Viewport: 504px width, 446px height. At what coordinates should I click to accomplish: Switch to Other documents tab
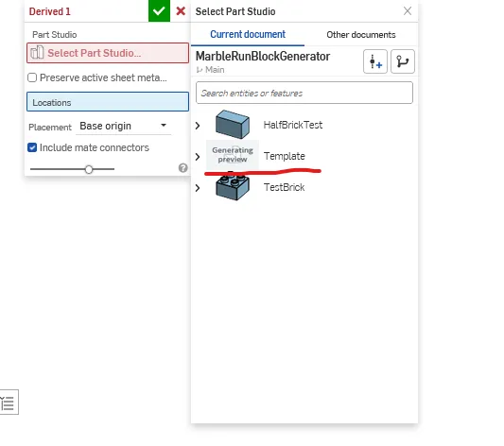tap(361, 35)
